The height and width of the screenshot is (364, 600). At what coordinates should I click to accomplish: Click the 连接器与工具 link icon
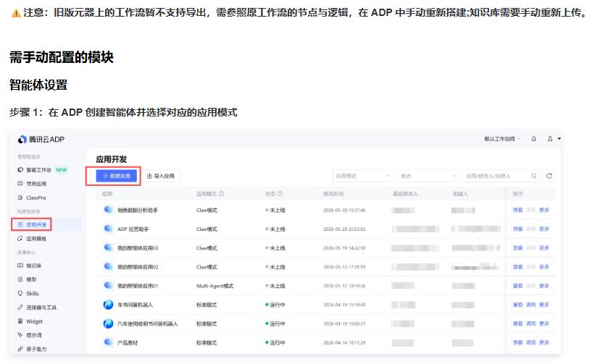point(20,307)
